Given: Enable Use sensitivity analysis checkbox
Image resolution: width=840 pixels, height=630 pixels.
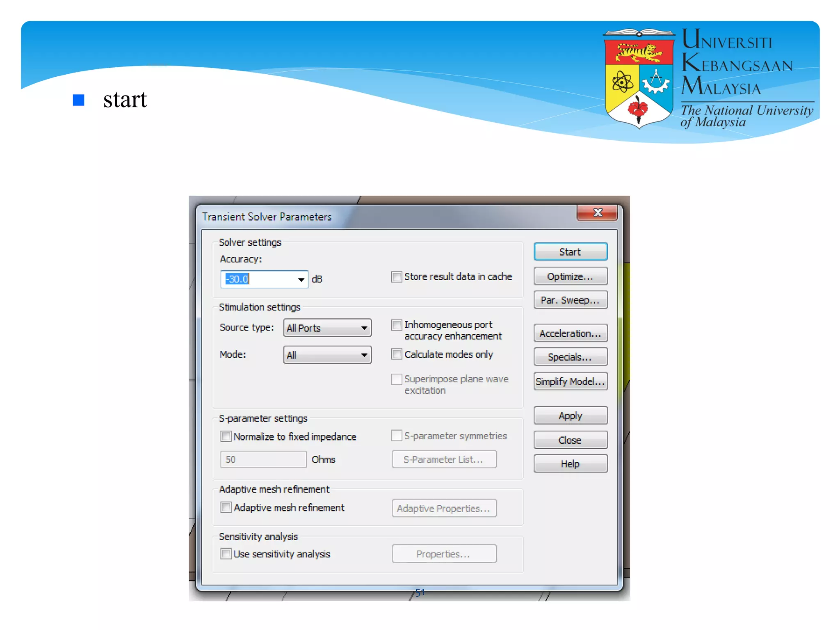Looking at the screenshot, I should [226, 554].
